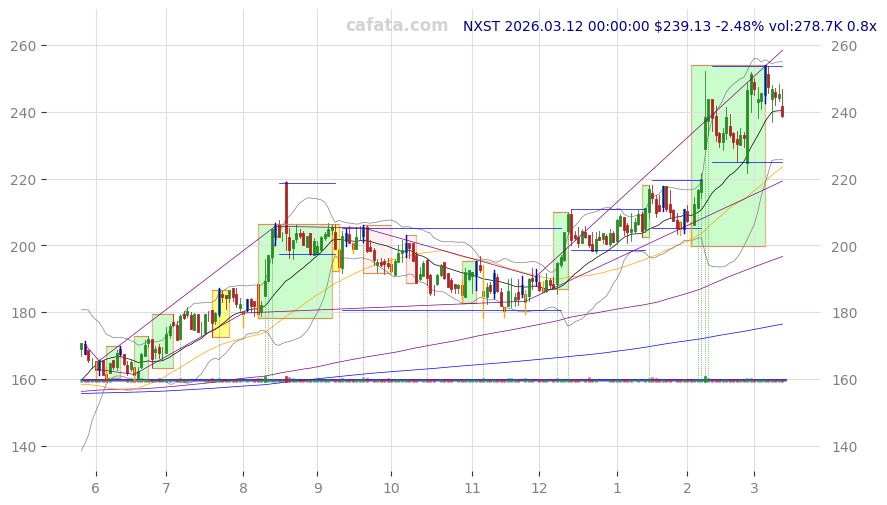Click the cafata.com watermark at top
Image resolution: width=887 pixels, height=505 pixels.
tap(397, 26)
